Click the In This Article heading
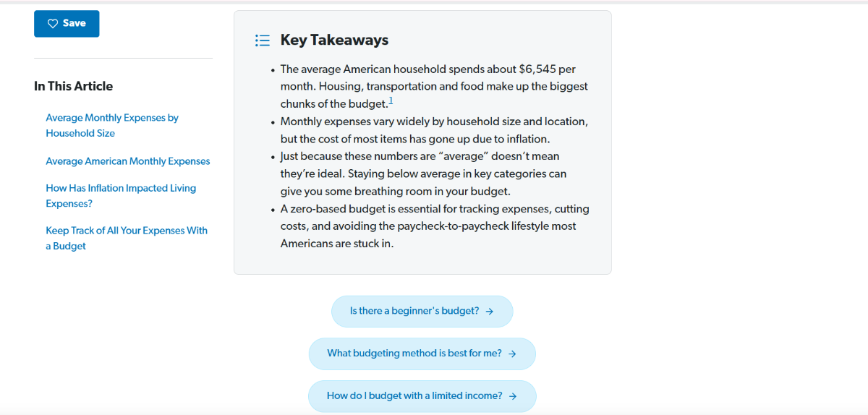 73,86
